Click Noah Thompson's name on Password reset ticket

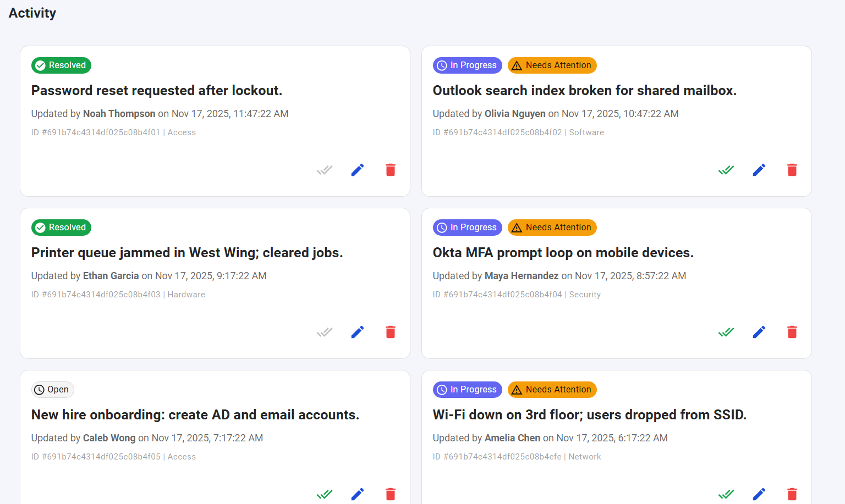click(x=119, y=113)
